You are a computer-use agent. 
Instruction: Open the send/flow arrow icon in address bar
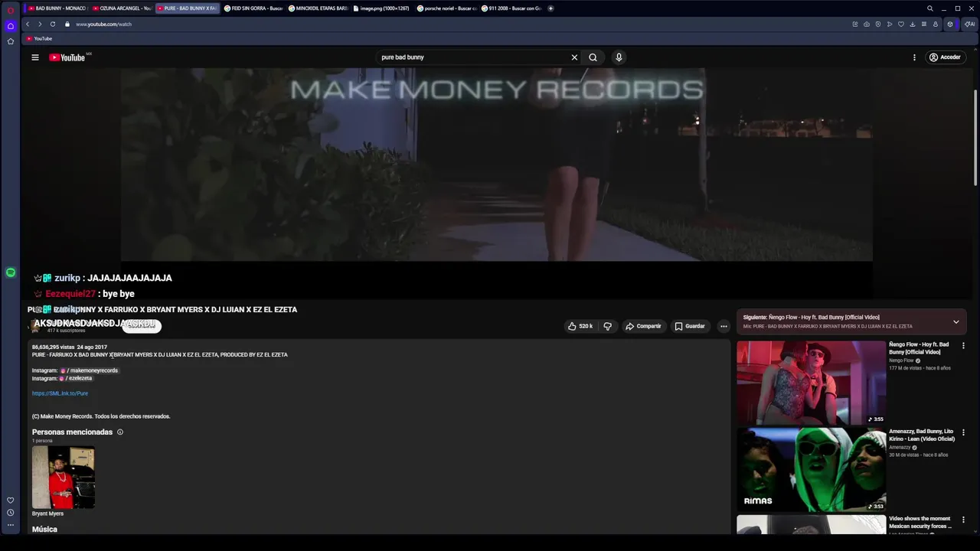890,24
